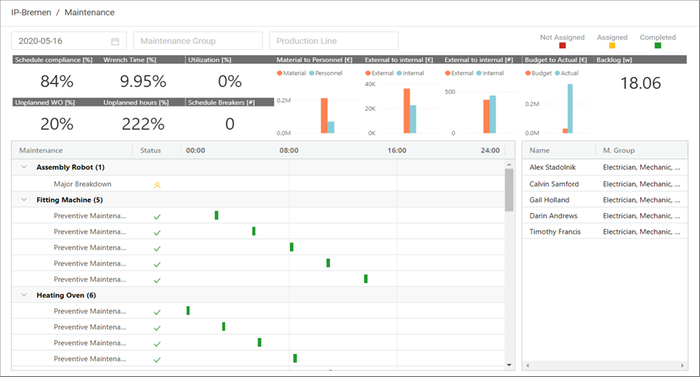
Task: Click the 84% Schedule compliance value
Action: click(x=57, y=81)
